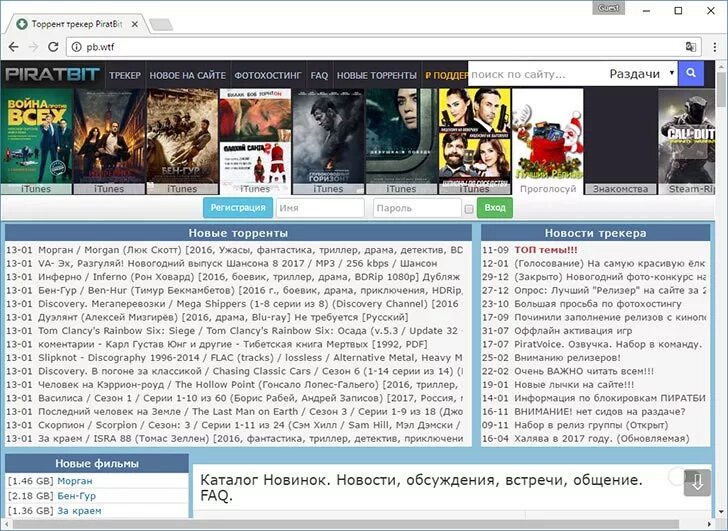Open the Инферно / Inferno torrent link

click(x=249, y=277)
